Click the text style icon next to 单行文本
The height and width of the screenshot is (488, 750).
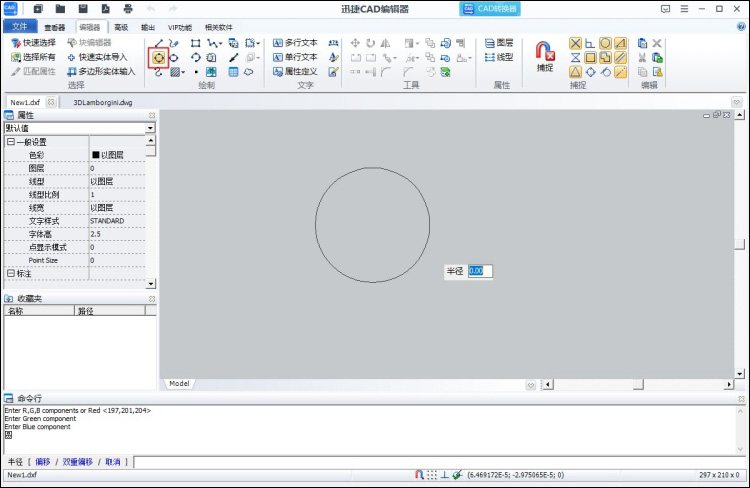333,57
